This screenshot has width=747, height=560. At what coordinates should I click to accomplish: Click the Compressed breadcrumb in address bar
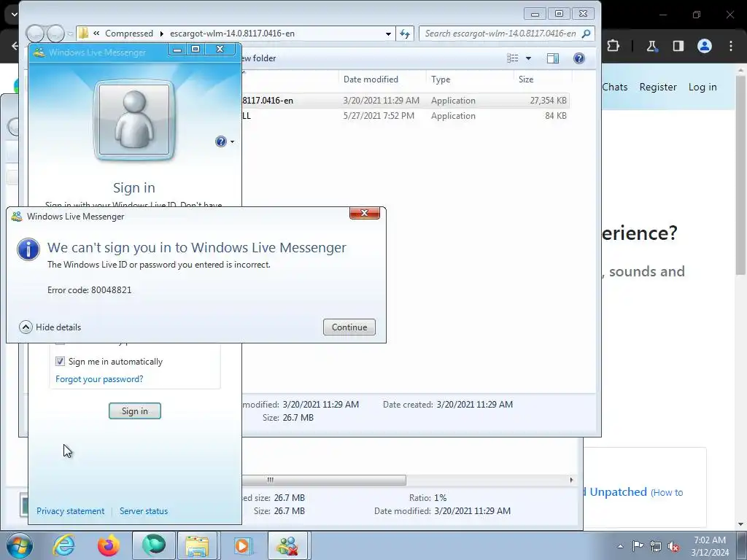129,34
